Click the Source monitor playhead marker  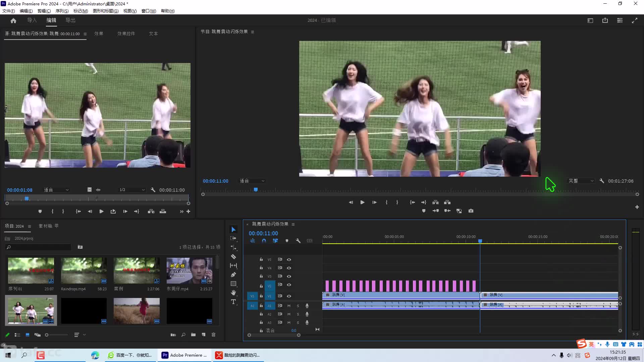27,198
